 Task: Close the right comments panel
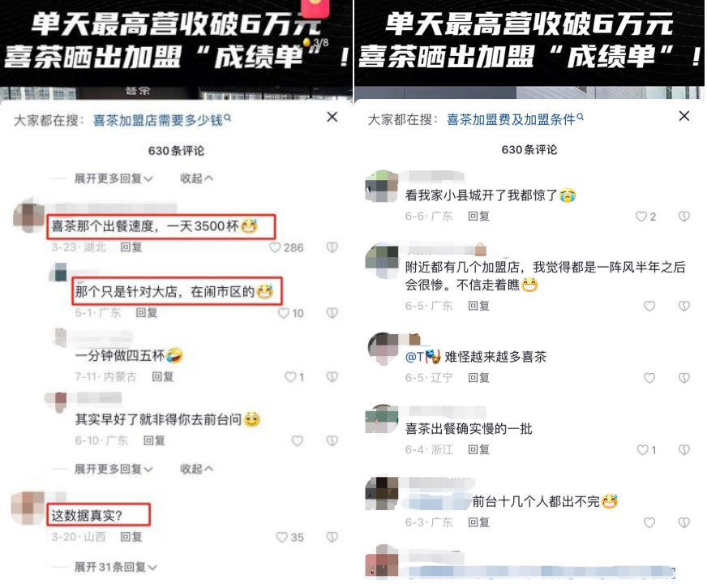(684, 116)
